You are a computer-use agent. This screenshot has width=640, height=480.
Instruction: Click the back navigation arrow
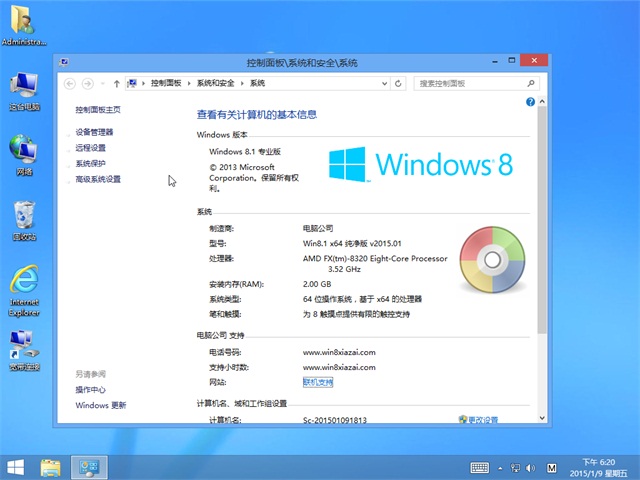coord(71,84)
